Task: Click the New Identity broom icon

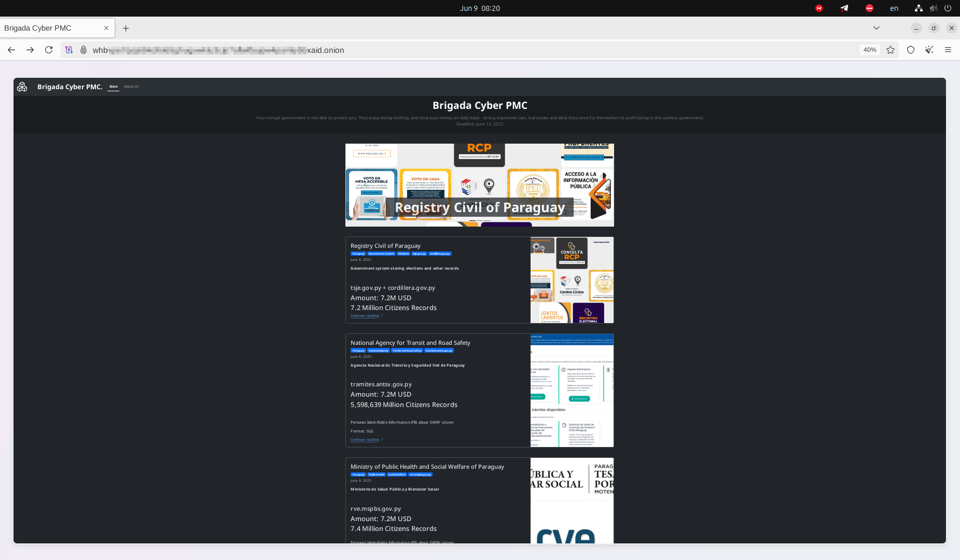Action: 929,50
